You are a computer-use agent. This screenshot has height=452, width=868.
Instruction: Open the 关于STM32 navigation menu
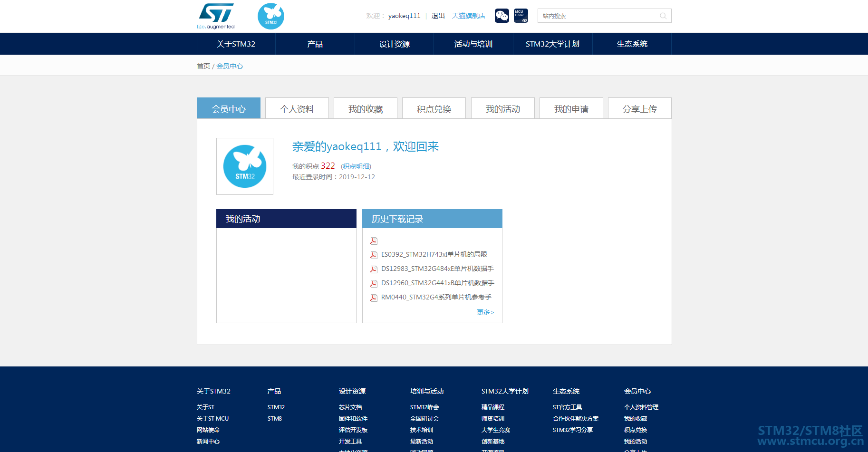pos(236,44)
